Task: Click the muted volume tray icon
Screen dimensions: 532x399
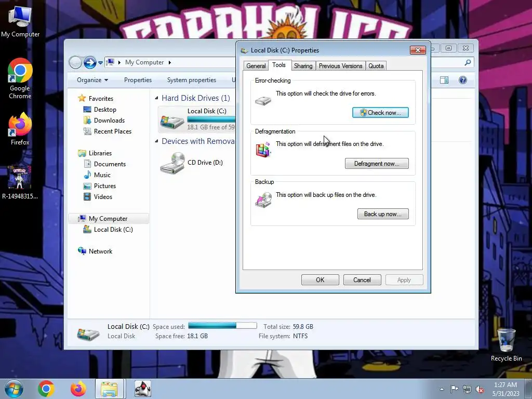Action: coord(480,389)
